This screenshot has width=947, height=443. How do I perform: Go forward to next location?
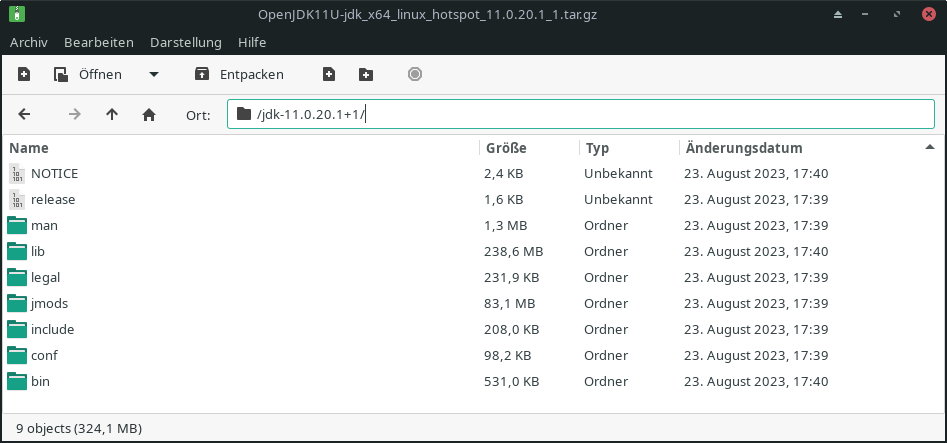(74, 114)
